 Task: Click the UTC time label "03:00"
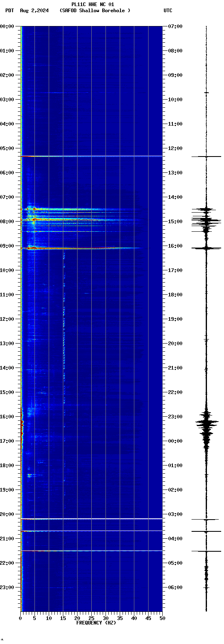pos(175,514)
